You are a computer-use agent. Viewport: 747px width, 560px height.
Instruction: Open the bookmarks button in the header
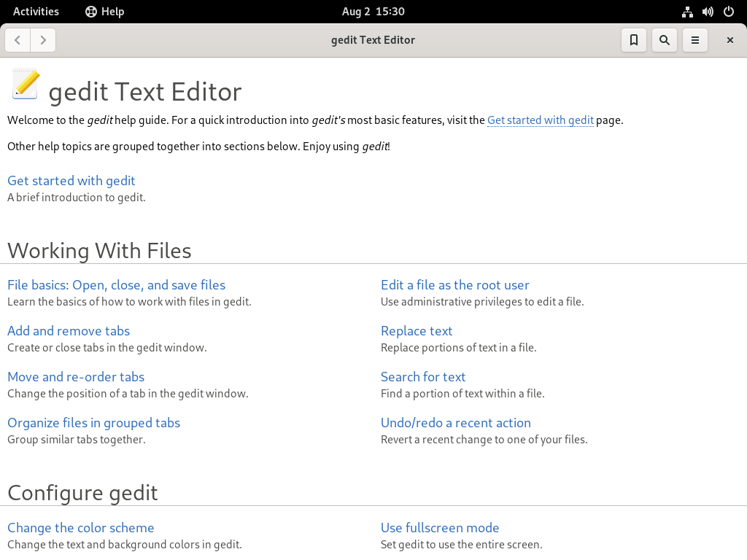634,40
